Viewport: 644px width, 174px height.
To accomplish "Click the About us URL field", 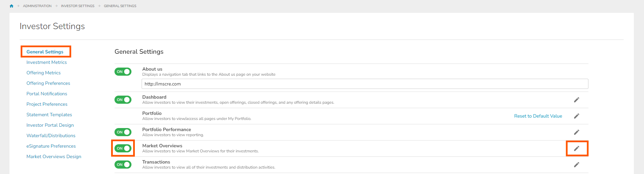I will coord(365,84).
